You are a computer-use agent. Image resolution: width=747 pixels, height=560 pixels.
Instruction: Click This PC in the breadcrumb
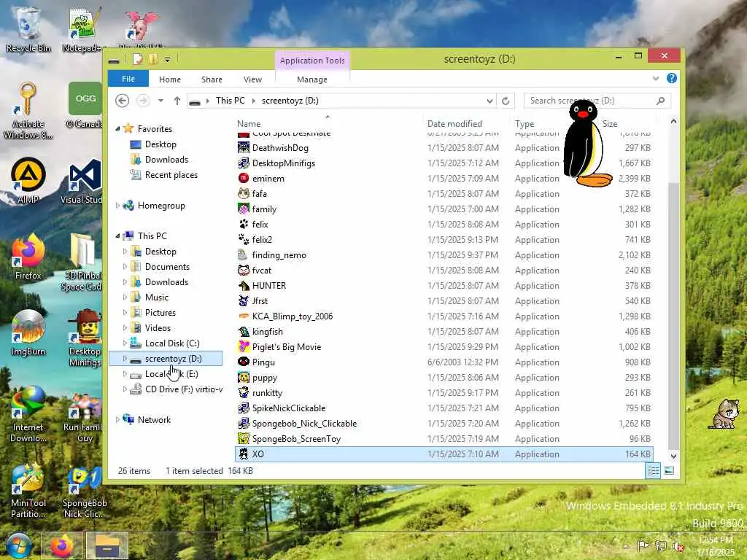coord(230,101)
